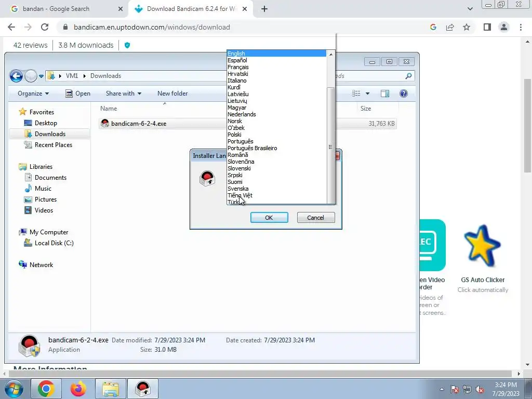
Task: Open the Organize menu
Action: [33, 94]
